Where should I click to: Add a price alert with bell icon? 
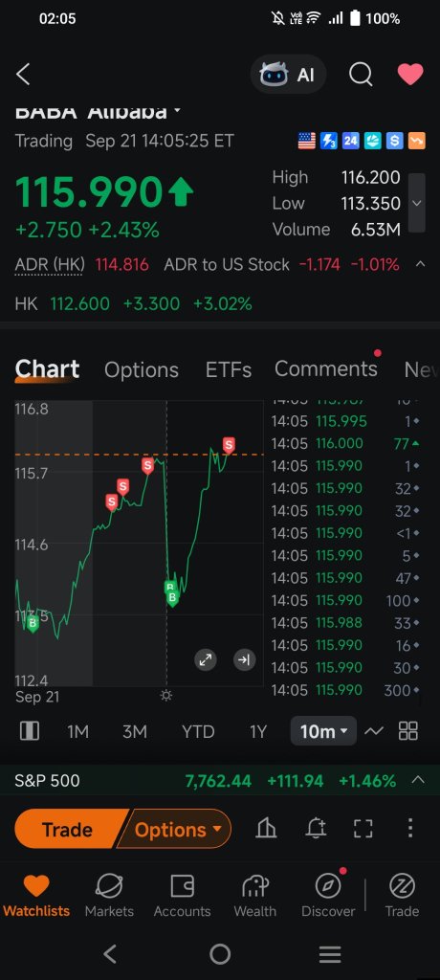tap(316, 829)
